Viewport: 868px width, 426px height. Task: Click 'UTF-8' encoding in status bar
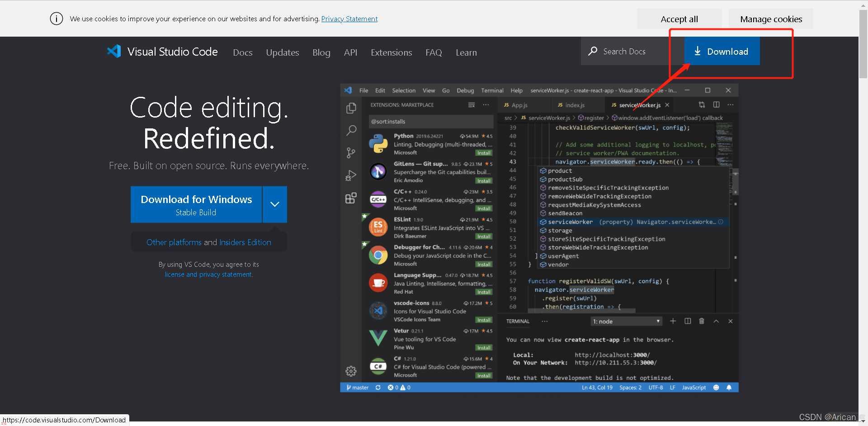pyautogui.click(x=656, y=388)
